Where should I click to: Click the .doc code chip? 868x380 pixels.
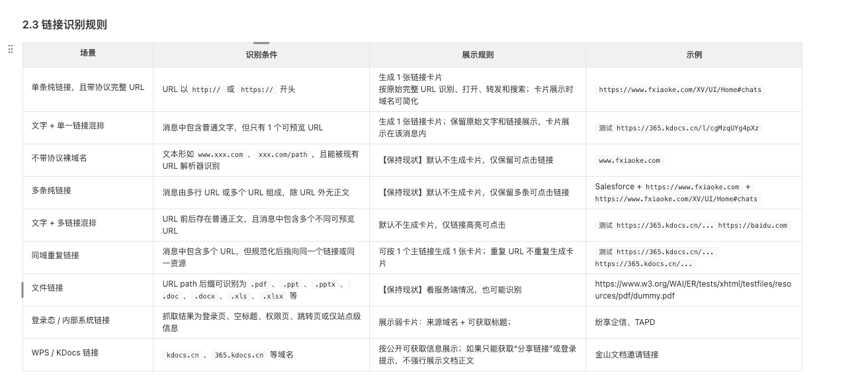click(172, 296)
